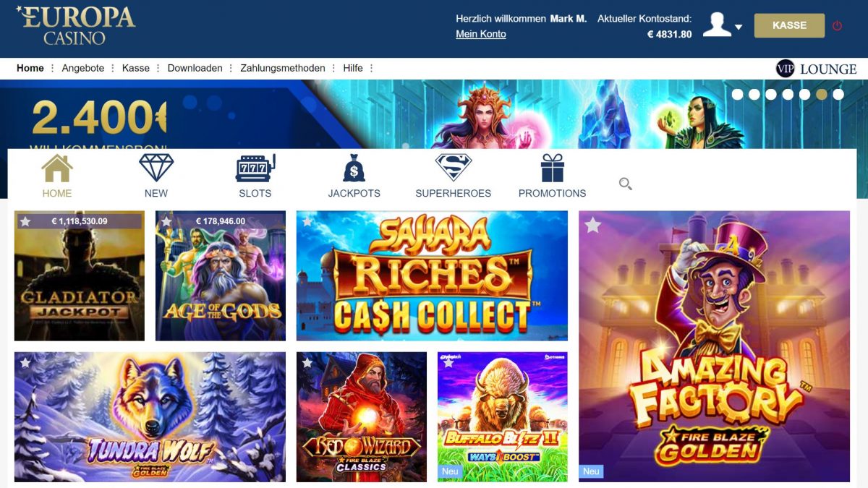868x488 pixels.
Task: Open the JACKPOTS money bag icon
Action: click(354, 168)
